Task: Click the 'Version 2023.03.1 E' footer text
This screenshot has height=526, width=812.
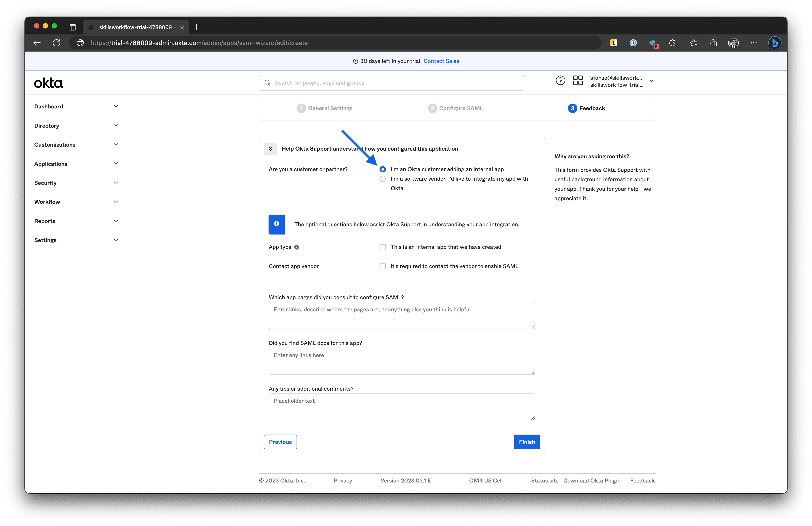Action: [406, 481]
